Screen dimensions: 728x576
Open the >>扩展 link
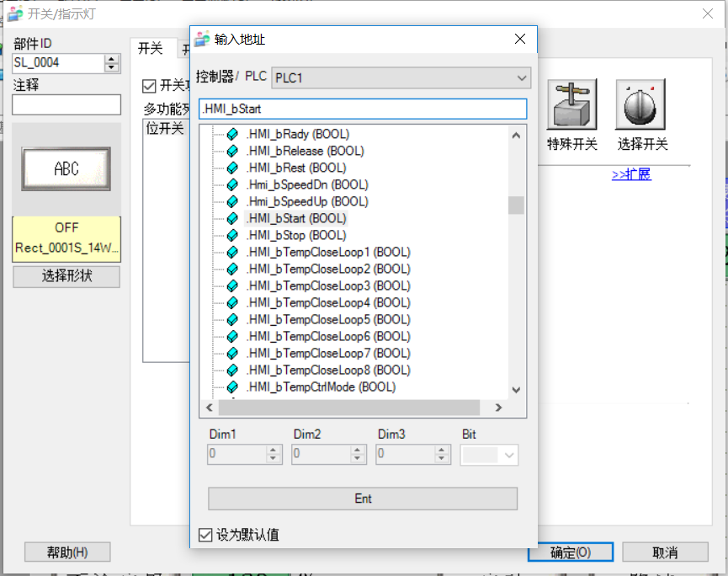click(x=631, y=174)
